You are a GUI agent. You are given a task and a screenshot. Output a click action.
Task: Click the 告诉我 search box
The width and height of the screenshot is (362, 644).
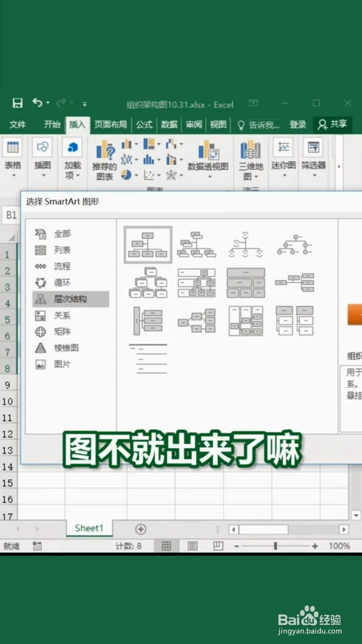pos(258,125)
